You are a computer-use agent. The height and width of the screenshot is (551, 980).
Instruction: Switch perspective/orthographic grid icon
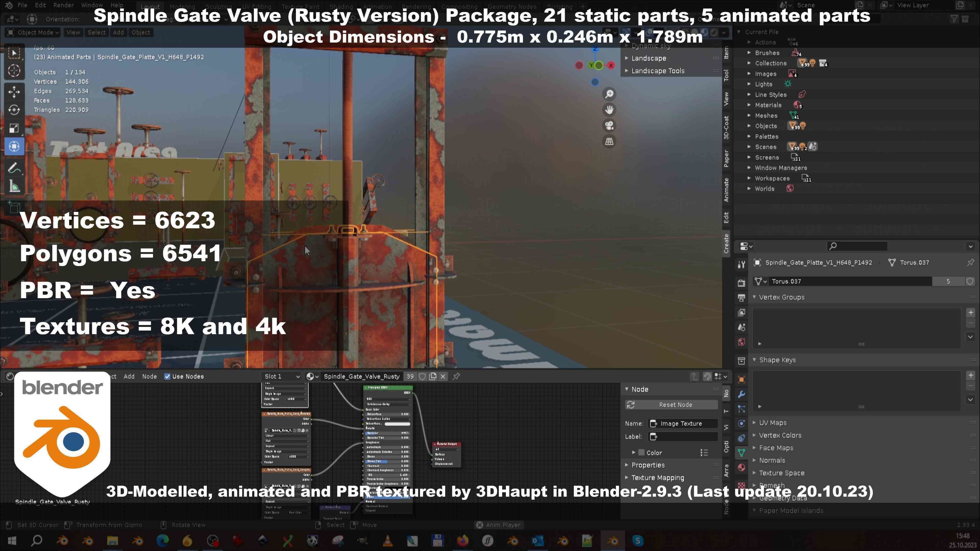[609, 142]
